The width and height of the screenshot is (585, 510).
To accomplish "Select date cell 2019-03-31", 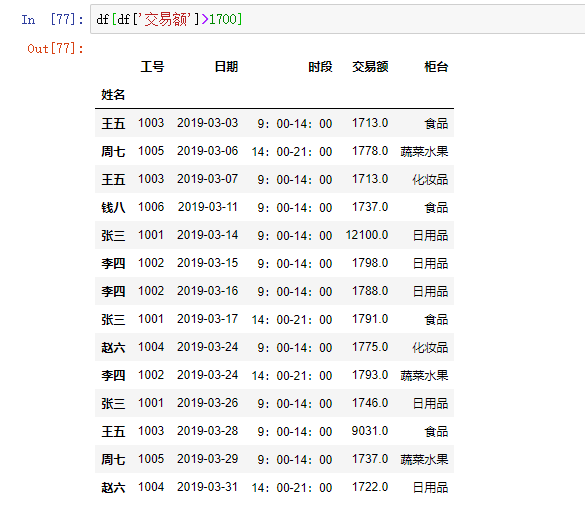I will [207, 487].
